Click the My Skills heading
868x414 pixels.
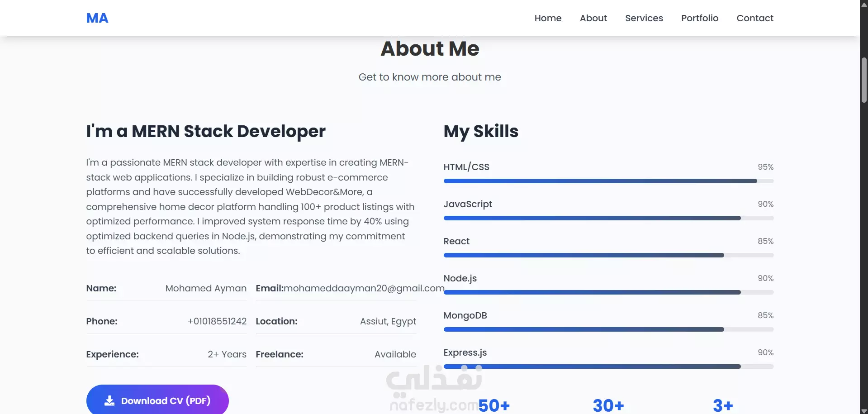coord(481,131)
